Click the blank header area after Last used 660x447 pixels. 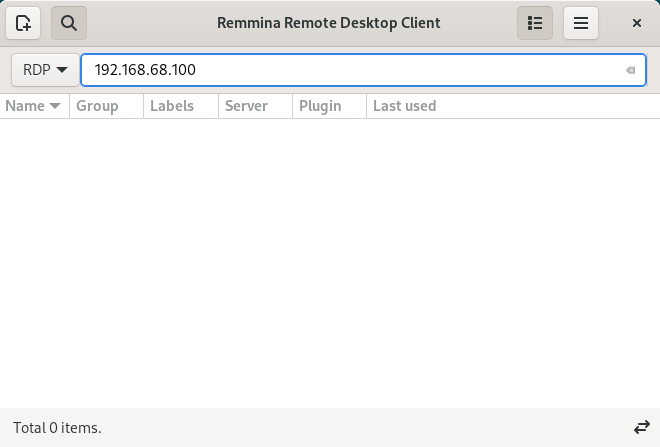point(550,106)
